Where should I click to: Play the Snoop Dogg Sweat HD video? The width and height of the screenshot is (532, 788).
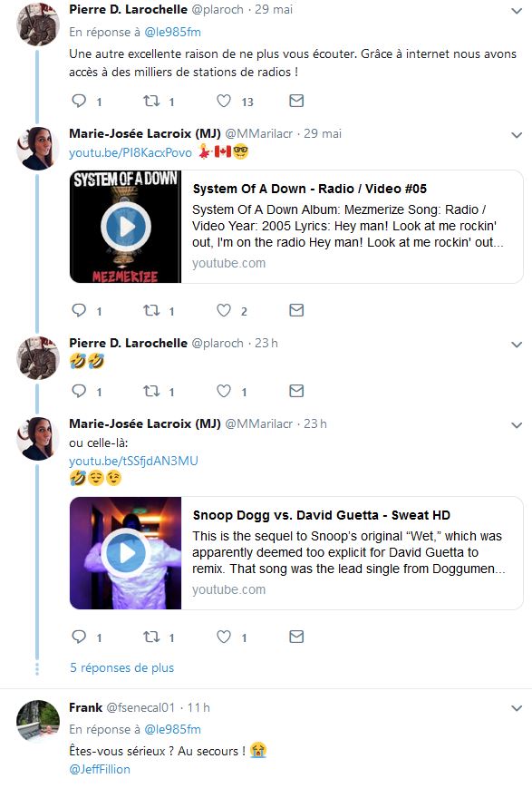[126, 553]
